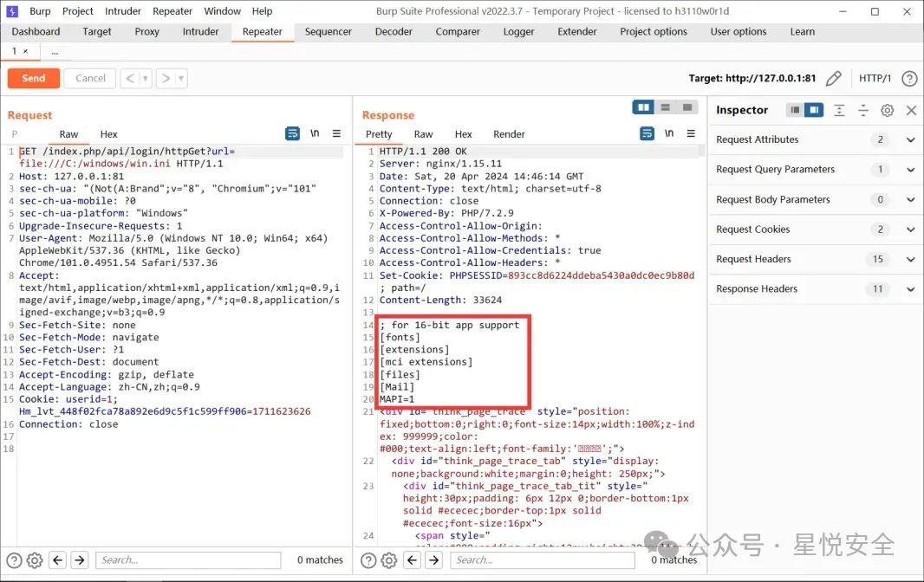Viewport: 924px width, 582px height.
Task: Go to previous request in history
Action: tap(130, 78)
